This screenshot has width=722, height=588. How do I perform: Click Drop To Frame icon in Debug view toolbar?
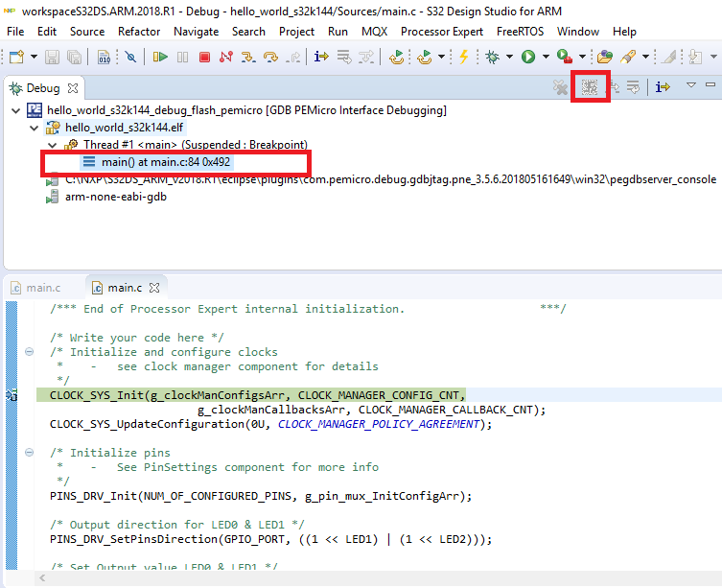[x=634, y=86]
